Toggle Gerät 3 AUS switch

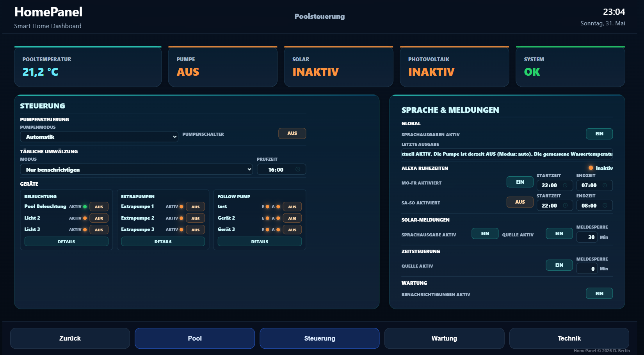tap(292, 230)
